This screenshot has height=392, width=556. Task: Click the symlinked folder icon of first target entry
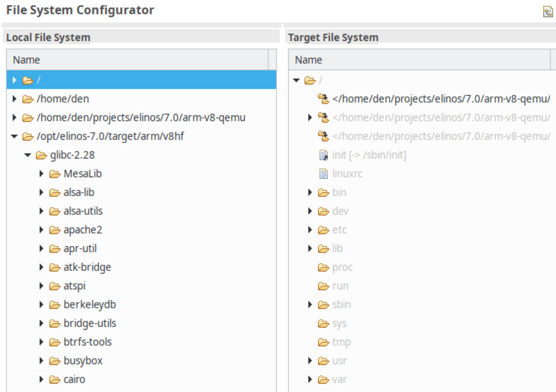click(x=323, y=99)
